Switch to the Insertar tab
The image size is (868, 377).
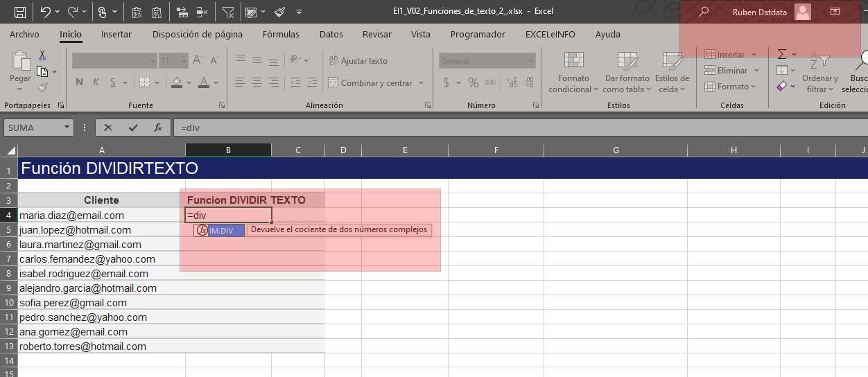click(116, 34)
